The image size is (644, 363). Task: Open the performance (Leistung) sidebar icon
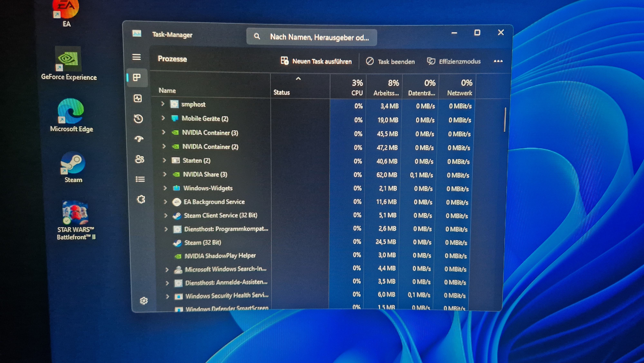(138, 98)
